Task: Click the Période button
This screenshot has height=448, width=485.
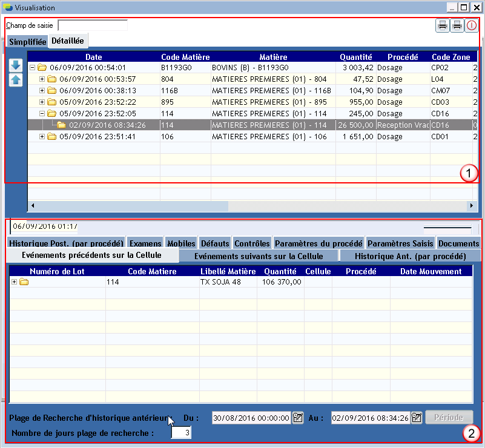Action: 449,417
